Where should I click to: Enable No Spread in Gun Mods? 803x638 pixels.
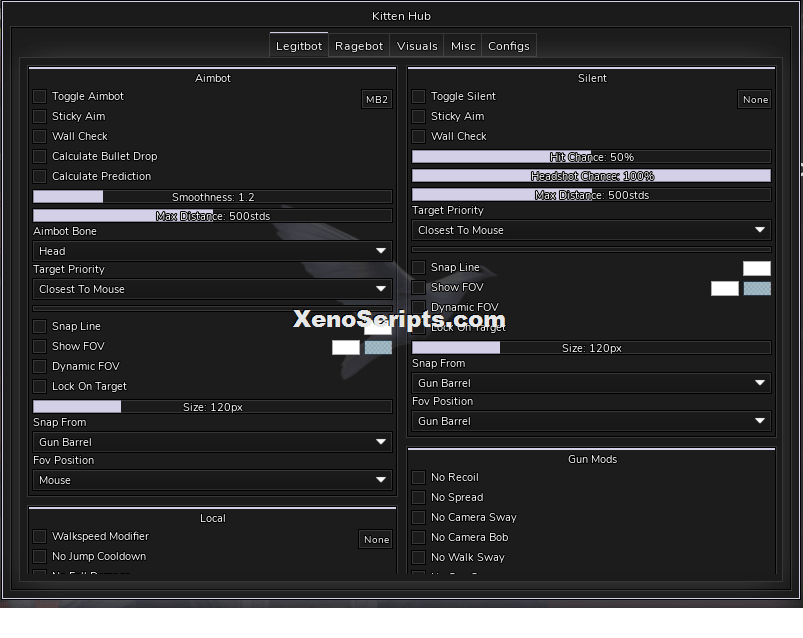coord(418,497)
